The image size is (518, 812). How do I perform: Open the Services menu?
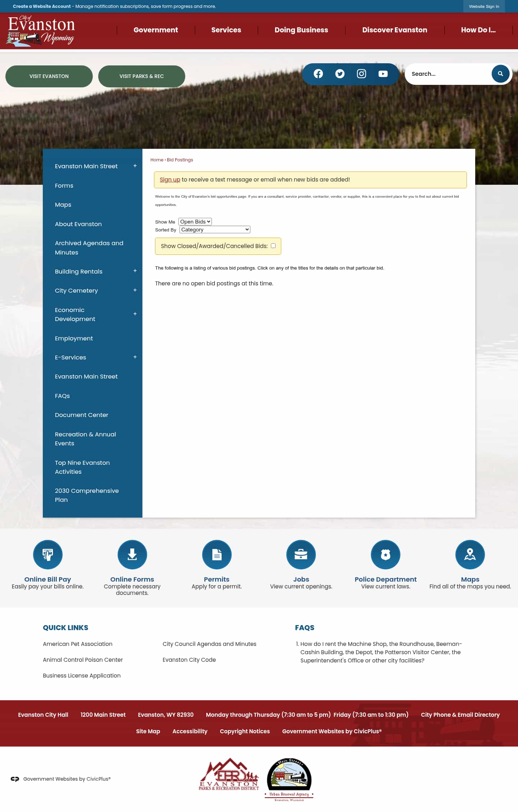tap(226, 30)
